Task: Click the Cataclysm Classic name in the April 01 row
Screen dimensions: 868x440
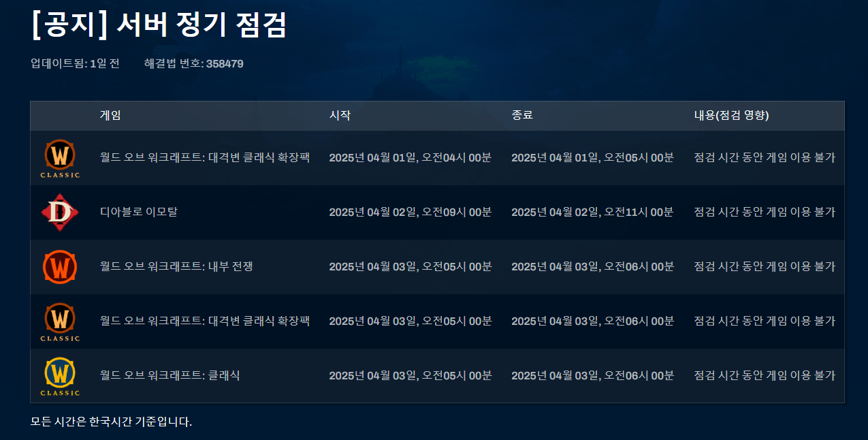Action: (205, 157)
